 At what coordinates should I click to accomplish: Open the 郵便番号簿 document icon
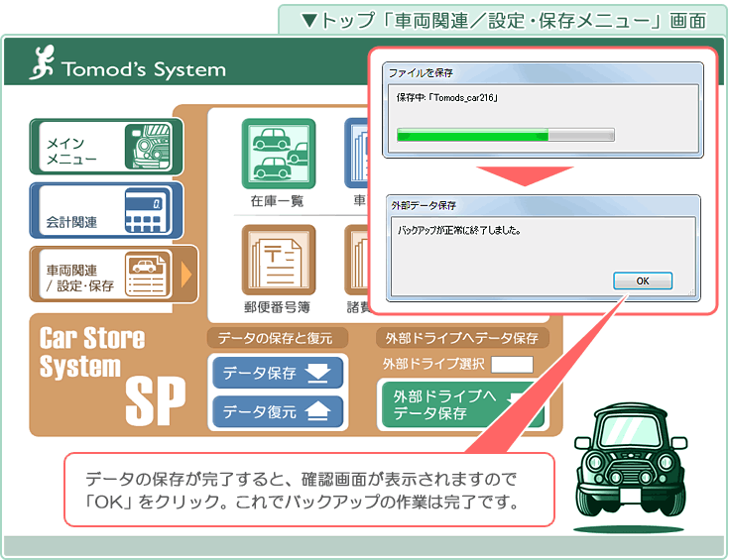pos(279,260)
